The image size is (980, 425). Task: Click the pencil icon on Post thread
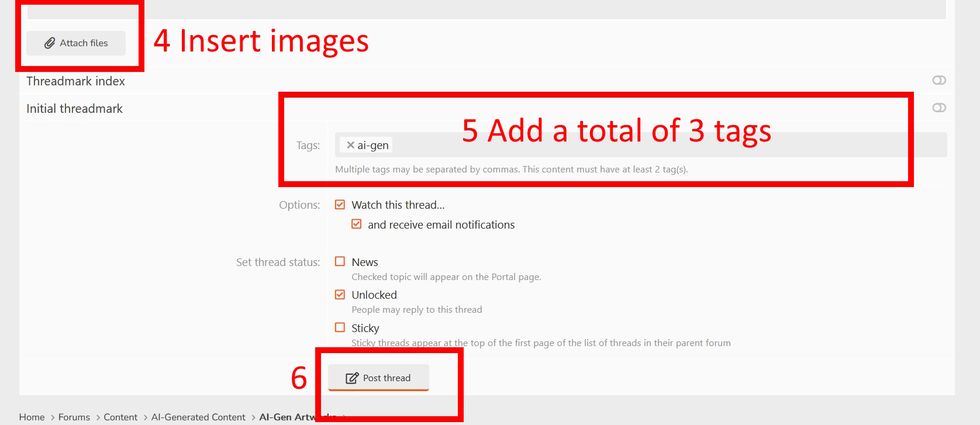351,378
